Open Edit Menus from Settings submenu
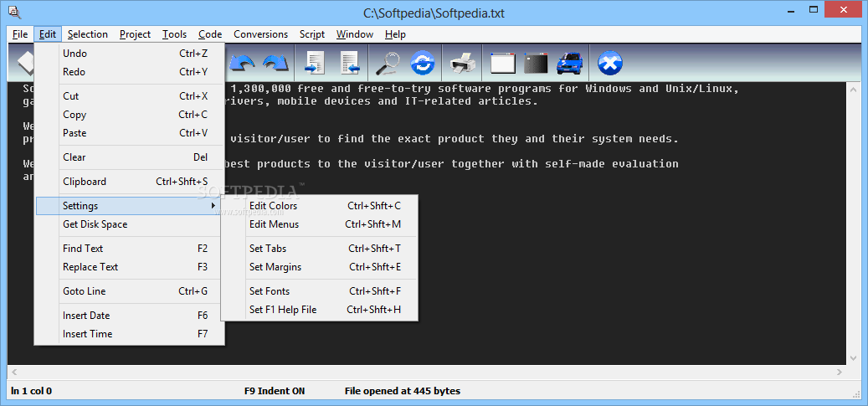The image size is (868, 406). tap(320, 224)
